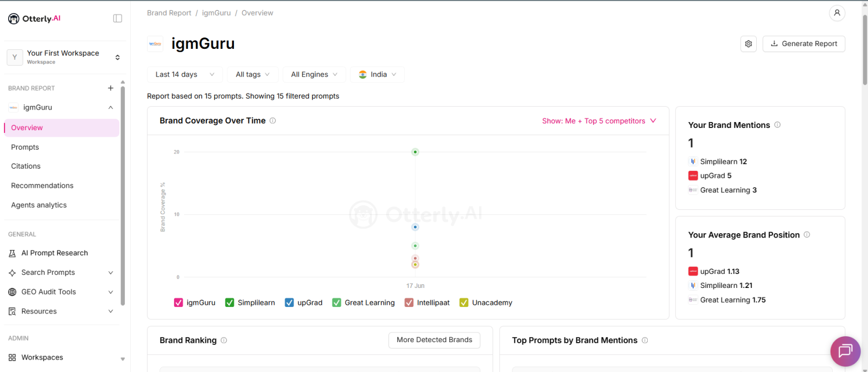Click Simplilearn logo in Average Brand Position

point(693,286)
